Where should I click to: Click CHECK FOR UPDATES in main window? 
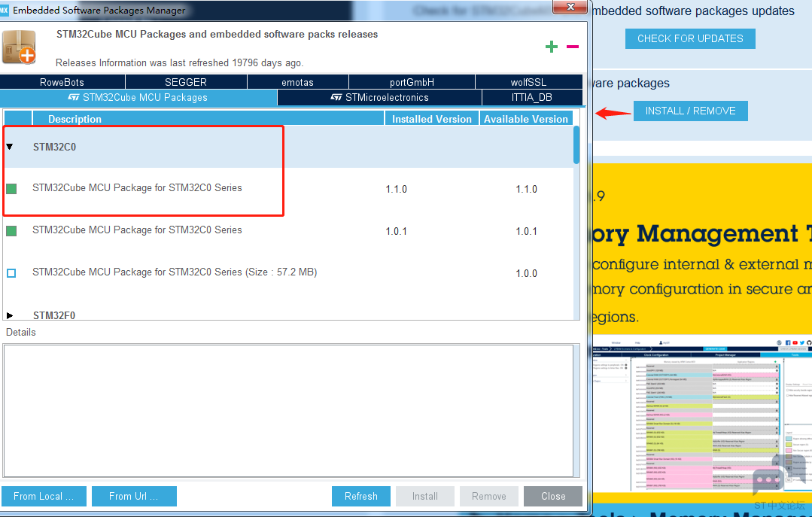tap(690, 39)
